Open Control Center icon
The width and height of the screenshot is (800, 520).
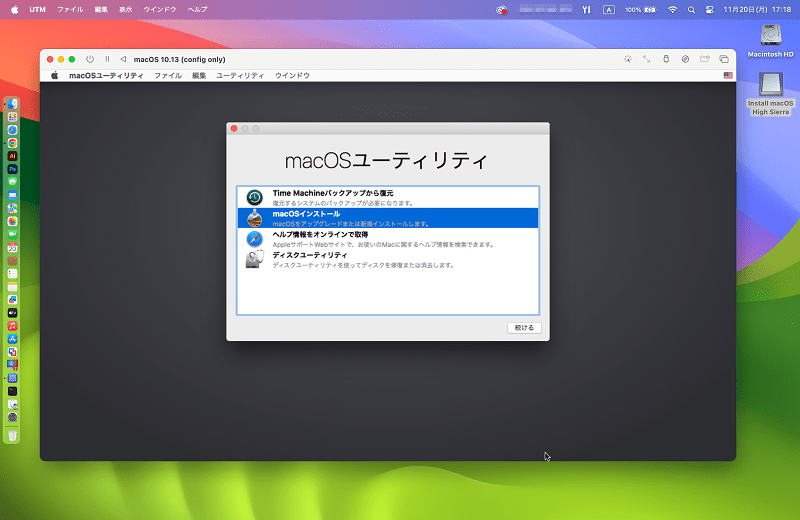tap(710, 9)
